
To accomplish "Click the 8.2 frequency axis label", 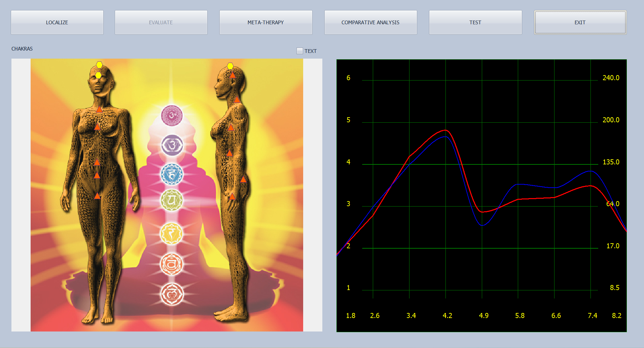I will point(617,316).
